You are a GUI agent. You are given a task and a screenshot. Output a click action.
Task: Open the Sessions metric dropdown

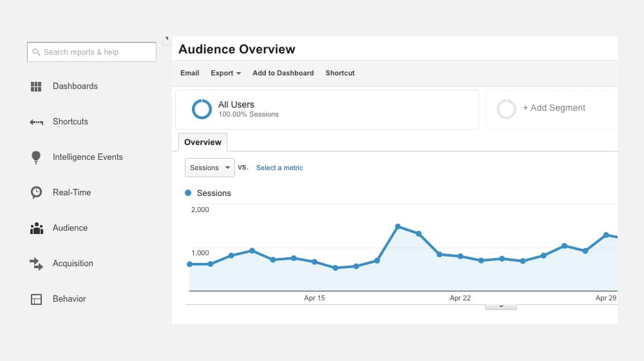[210, 168]
